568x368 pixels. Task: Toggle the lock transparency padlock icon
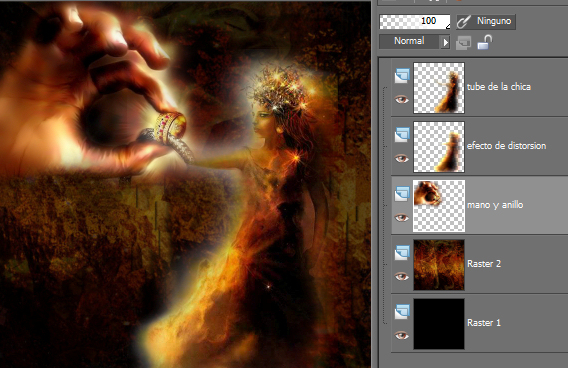[485, 42]
